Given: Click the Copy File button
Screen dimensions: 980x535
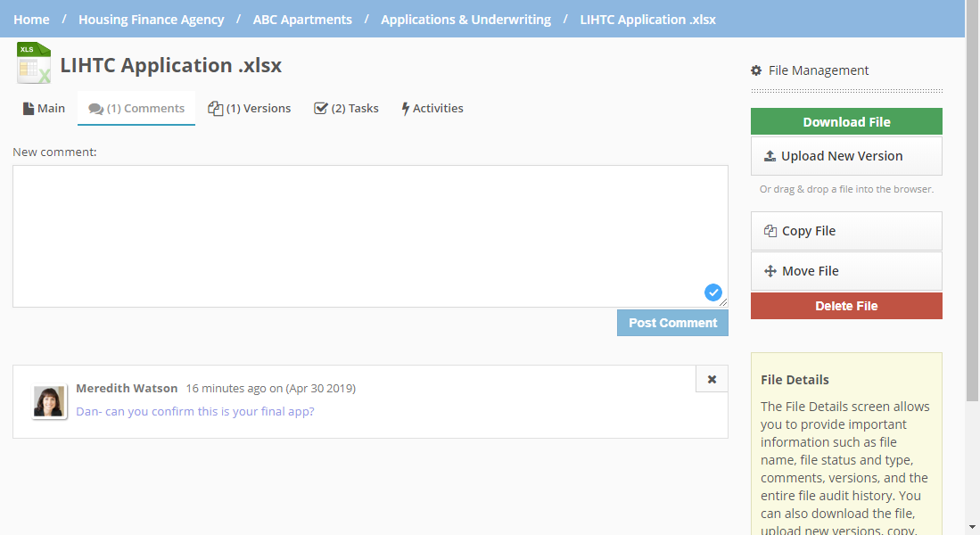Looking at the screenshot, I should (846, 231).
